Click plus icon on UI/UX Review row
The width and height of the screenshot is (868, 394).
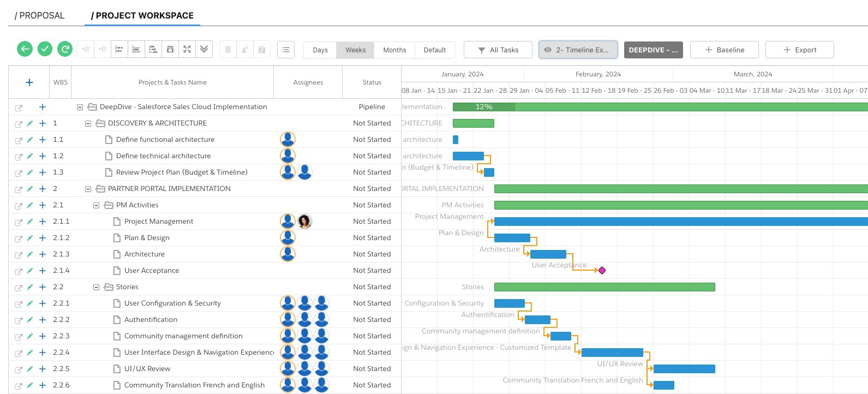point(43,369)
